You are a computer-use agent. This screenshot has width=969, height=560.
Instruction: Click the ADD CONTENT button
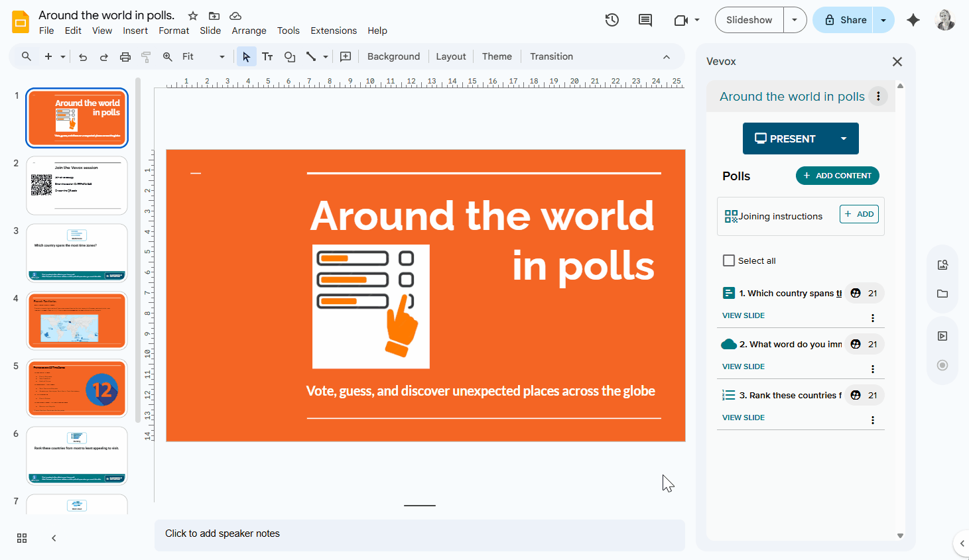click(838, 176)
